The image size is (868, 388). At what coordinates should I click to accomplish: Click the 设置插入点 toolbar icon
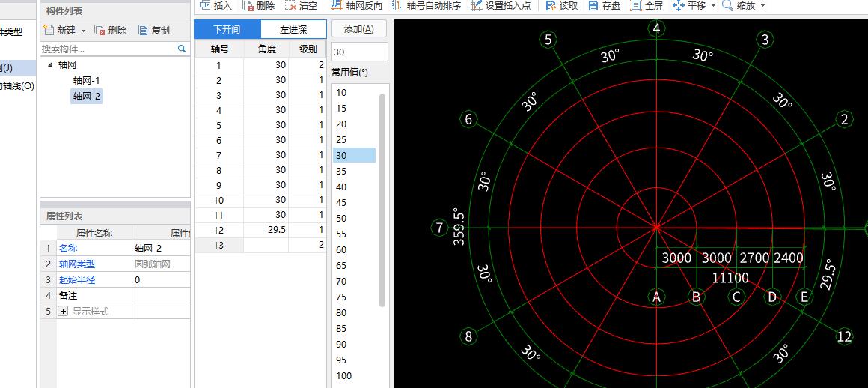476,5
